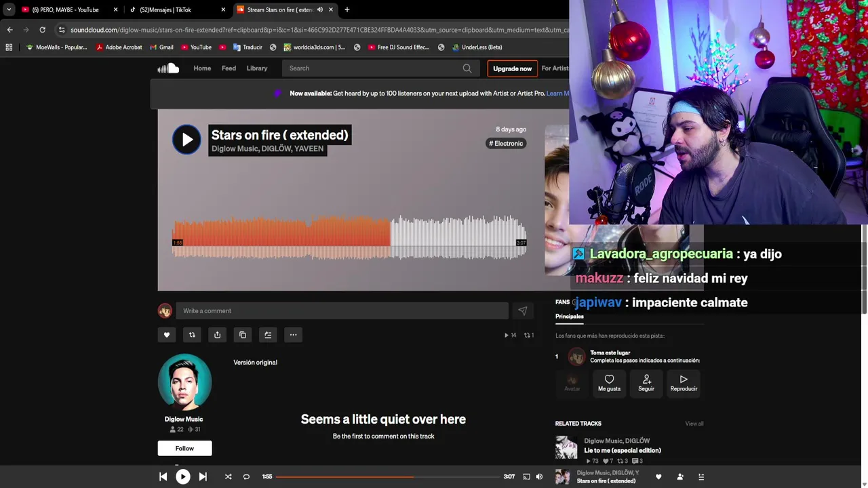868x488 pixels.
Task: Send the comment with the paper-plane button
Action: click(x=522, y=310)
